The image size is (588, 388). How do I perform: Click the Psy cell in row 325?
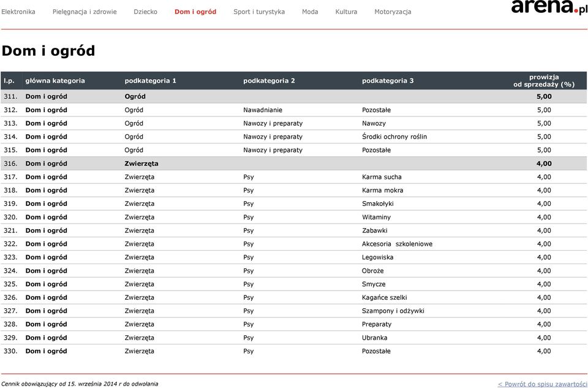click(x=248, y=284)
